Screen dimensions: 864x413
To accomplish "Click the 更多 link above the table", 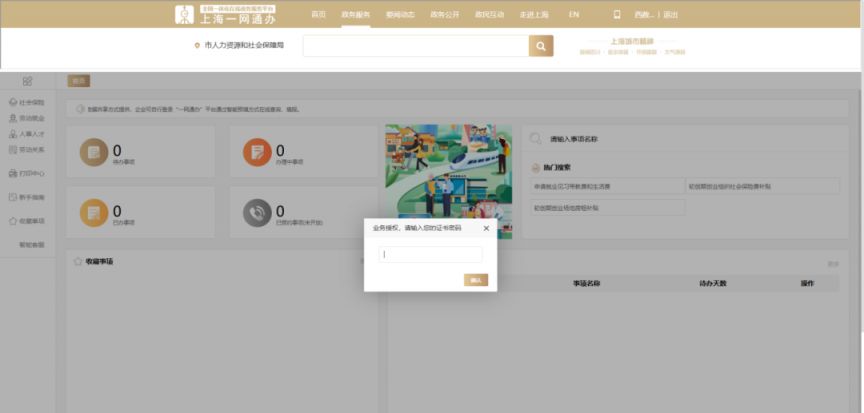I will [x=833, y=264].
